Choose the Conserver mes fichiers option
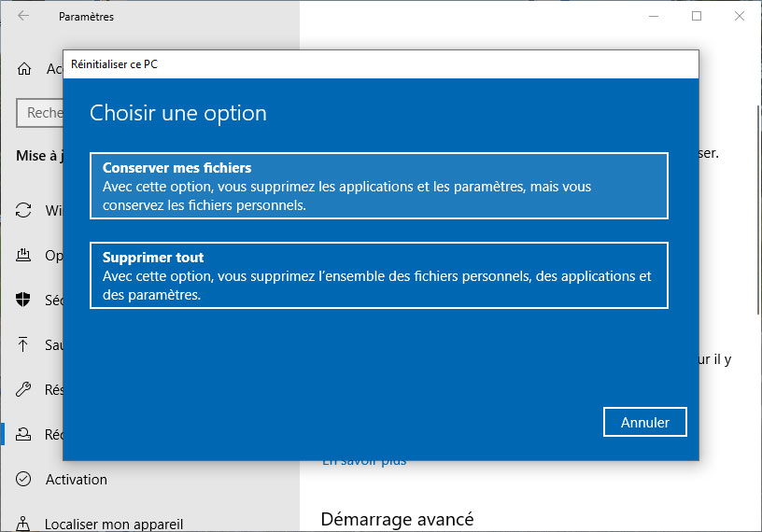762x532 pixels. click(379, 186)
